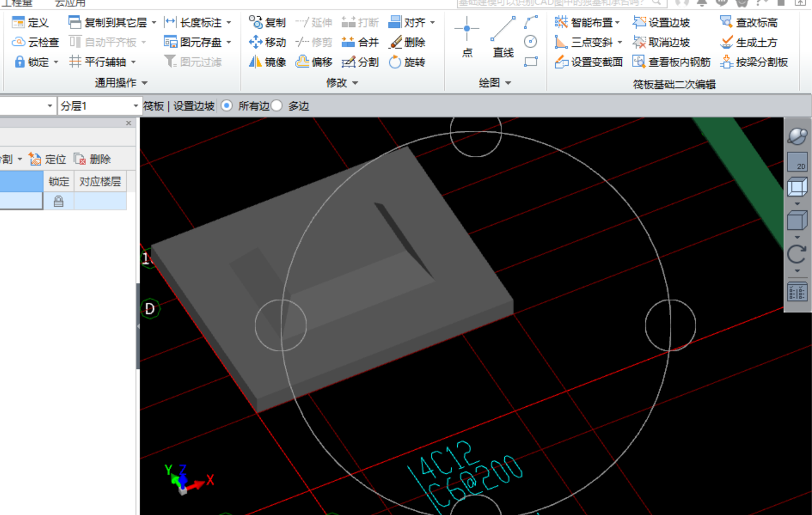Screen dimensions: 812x515
Task: Select the 多边 radio button
Action: pyautogui.click(x=277, y=105)
